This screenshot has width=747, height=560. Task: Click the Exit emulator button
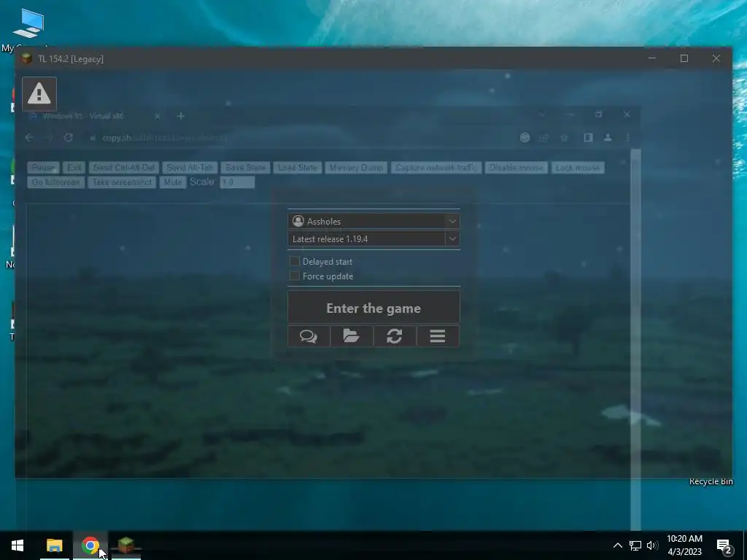(x=74, y=168)
